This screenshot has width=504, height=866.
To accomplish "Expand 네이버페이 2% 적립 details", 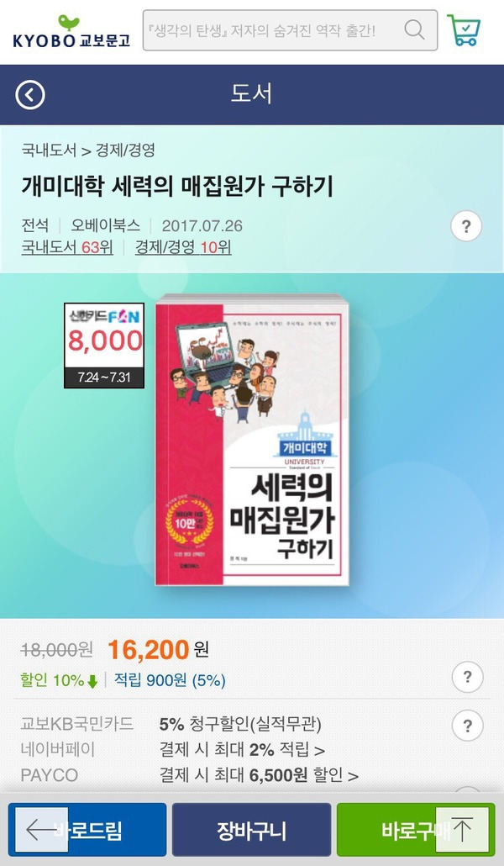I will pos(242,749).
